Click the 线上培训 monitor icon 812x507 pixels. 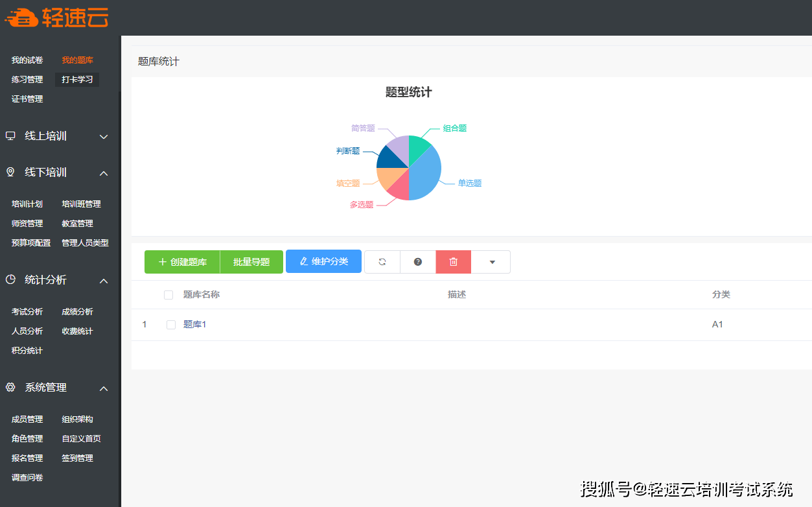coord(10,136)
